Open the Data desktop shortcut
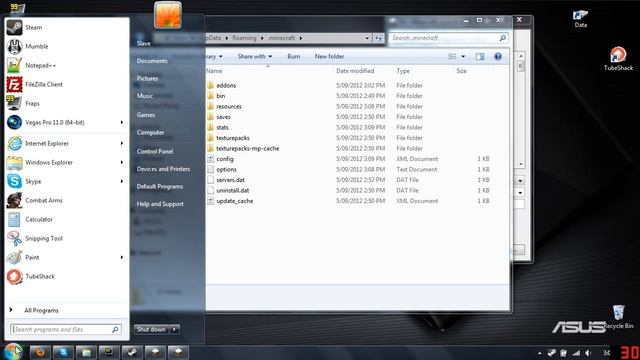The height and width of the screenshot is (360, 640). point(580,19)
